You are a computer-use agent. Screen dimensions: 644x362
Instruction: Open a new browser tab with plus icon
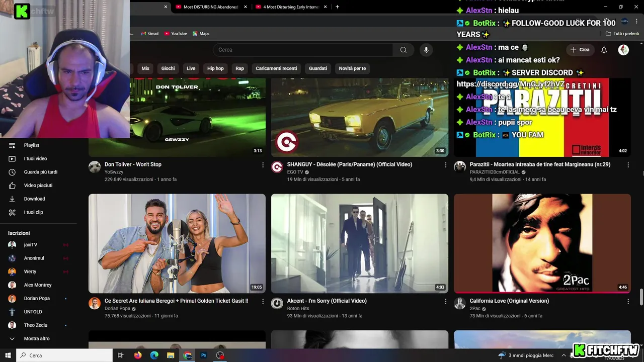337,7
